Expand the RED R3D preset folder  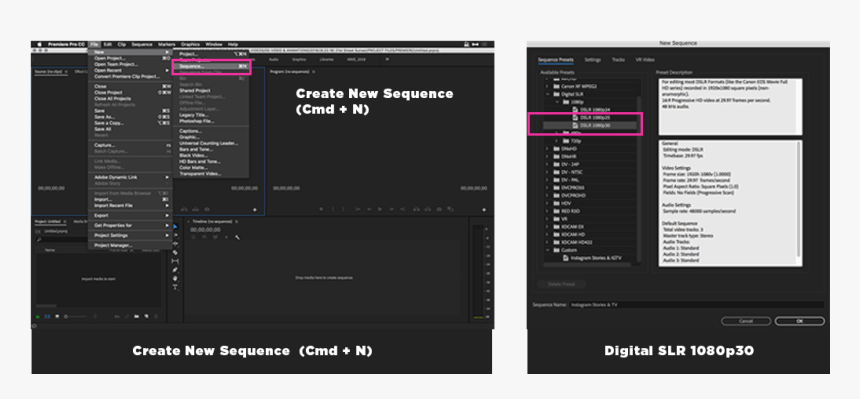(547, 211)
